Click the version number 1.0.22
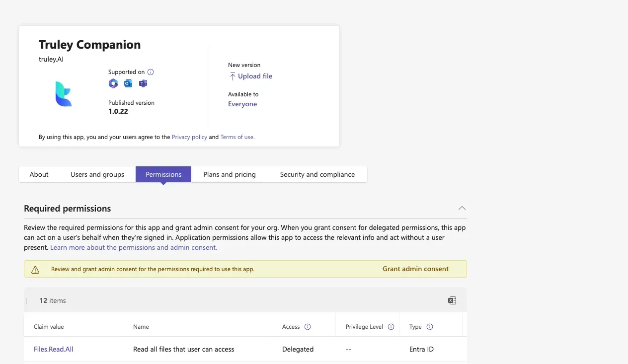Screen dimensions: 628x364 point(118,111)
